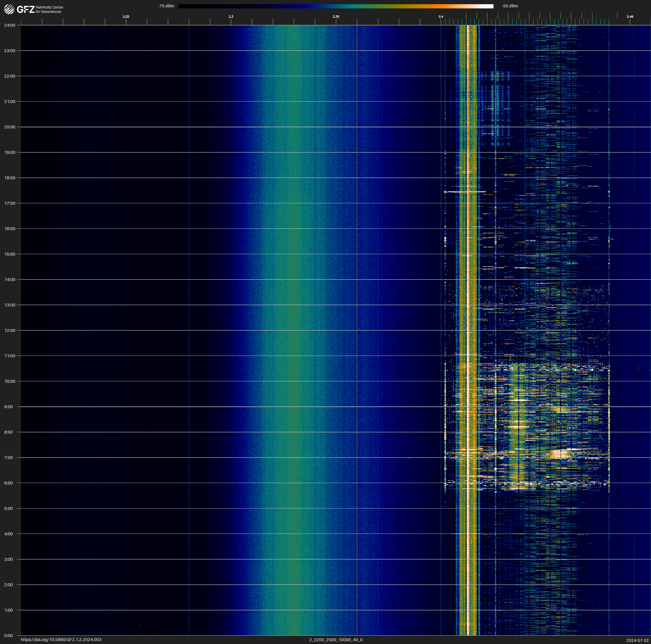Select the 2.35 frequency axis label

click(336, 17)
